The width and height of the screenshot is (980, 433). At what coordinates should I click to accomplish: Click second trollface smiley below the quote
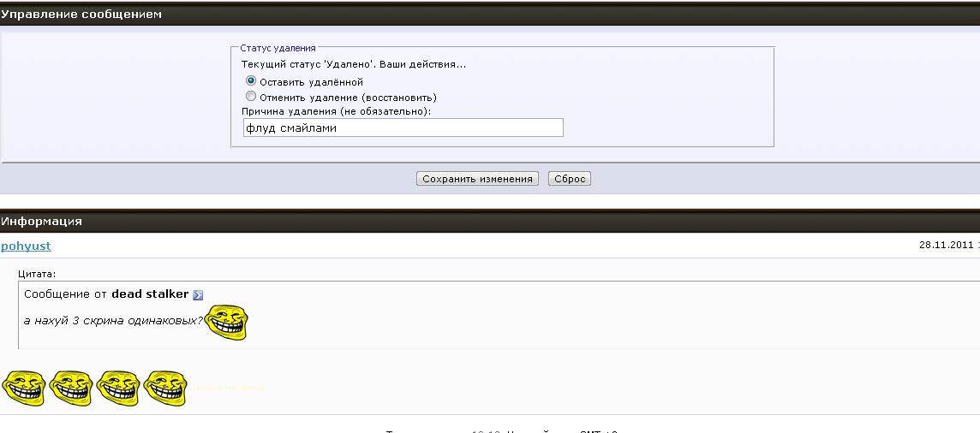(x=71, y=389)
